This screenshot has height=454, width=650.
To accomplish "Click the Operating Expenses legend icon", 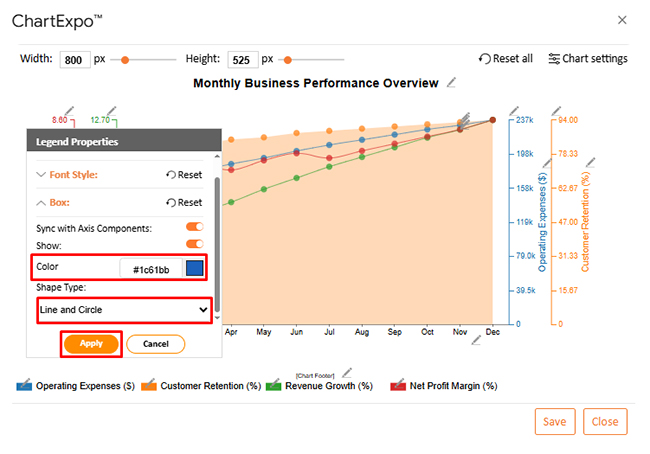I will coord(24,385).
